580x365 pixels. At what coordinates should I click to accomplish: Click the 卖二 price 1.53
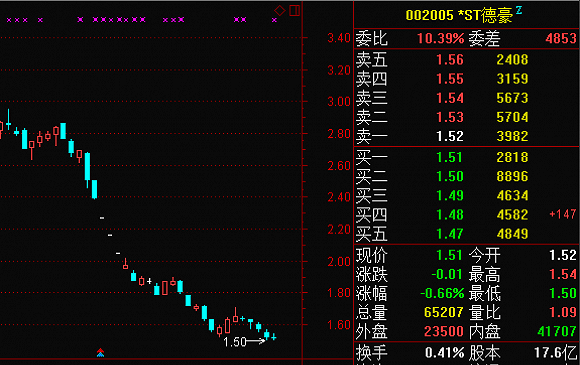(x=450, y=118)
